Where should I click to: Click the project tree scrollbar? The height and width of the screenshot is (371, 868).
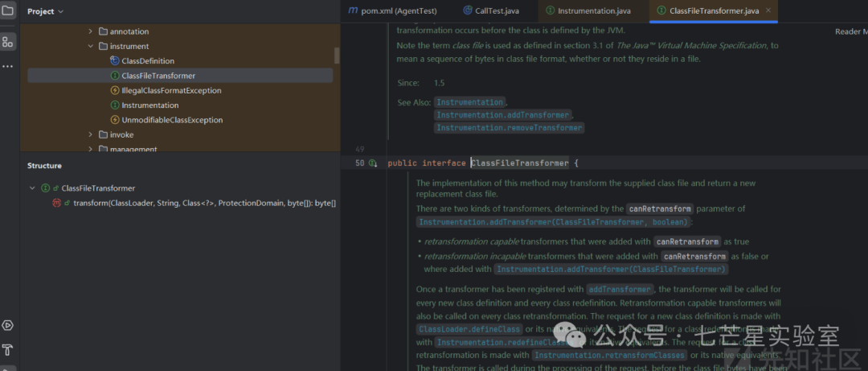337,56
